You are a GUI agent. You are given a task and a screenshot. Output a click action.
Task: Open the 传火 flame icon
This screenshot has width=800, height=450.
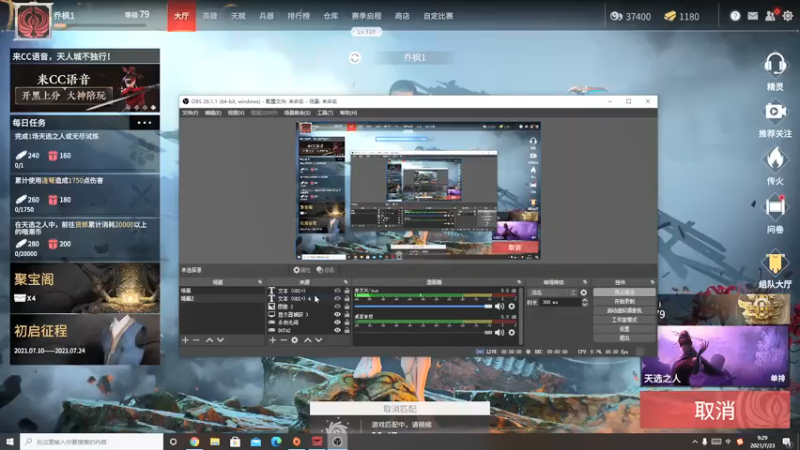(x=774, y=159)
